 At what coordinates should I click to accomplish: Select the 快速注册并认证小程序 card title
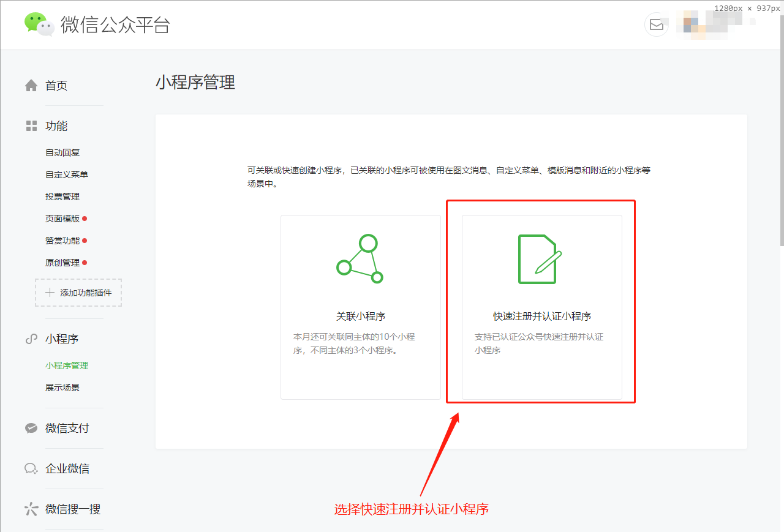click(542, 317)
